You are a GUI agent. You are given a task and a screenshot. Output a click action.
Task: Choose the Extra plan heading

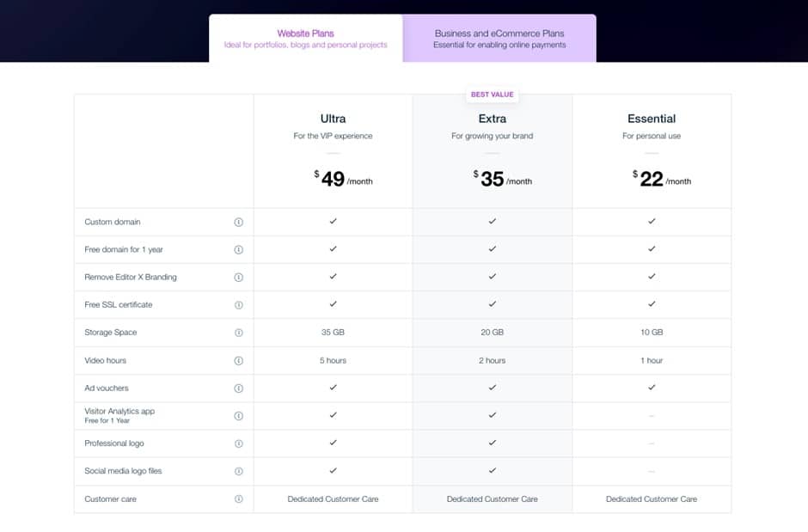pos(492,119)
